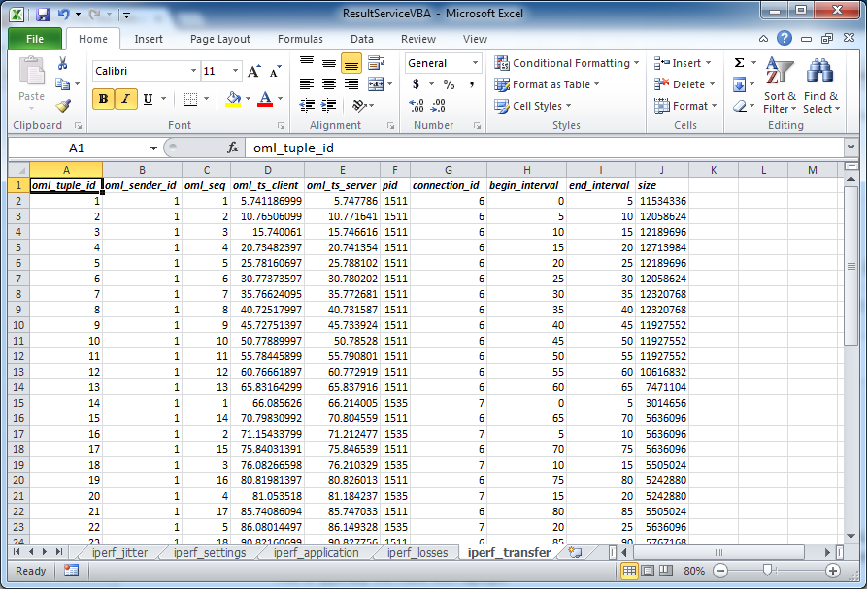The height and width of the screenshot is (591, 868).
Task: Switch to Normal view in status bar
Action: (629, 571)
